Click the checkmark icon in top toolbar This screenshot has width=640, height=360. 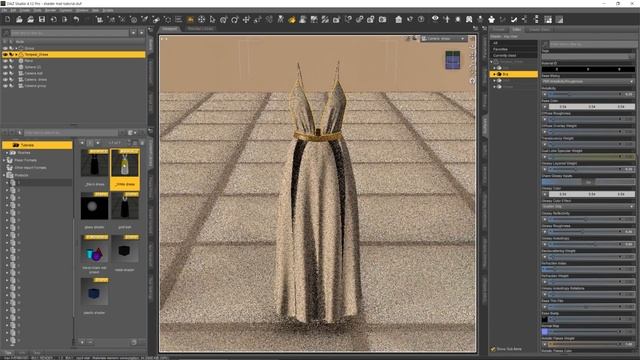(514, 19)
